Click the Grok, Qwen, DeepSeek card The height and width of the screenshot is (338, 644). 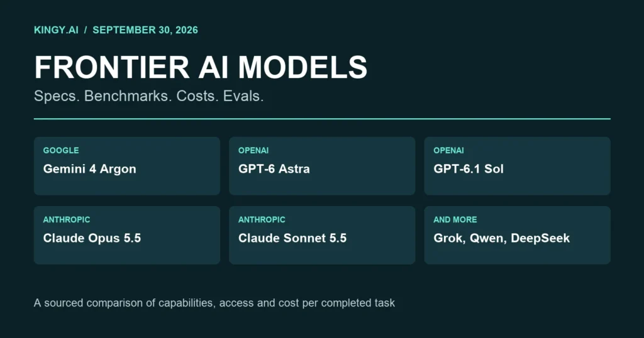tap(517, 235)
